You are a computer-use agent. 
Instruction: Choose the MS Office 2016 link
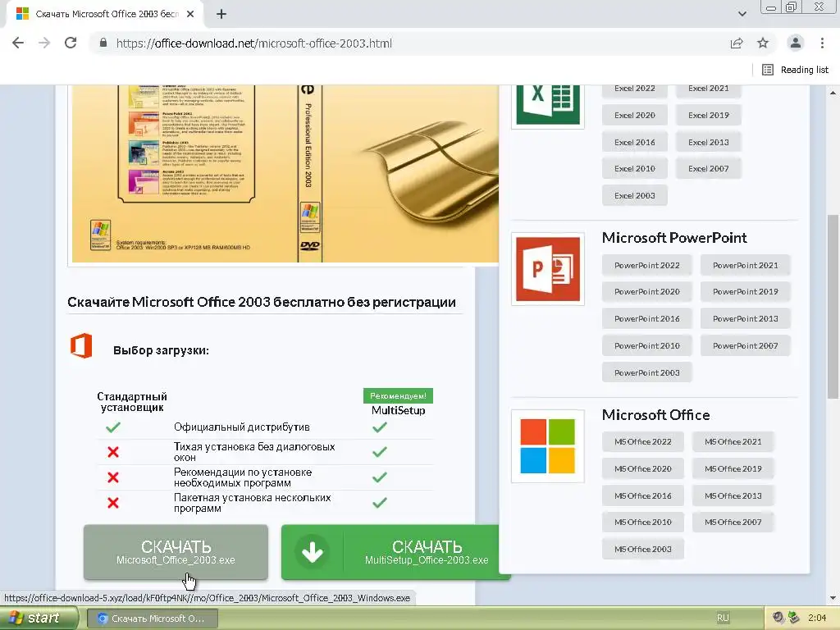click(643, 495)
